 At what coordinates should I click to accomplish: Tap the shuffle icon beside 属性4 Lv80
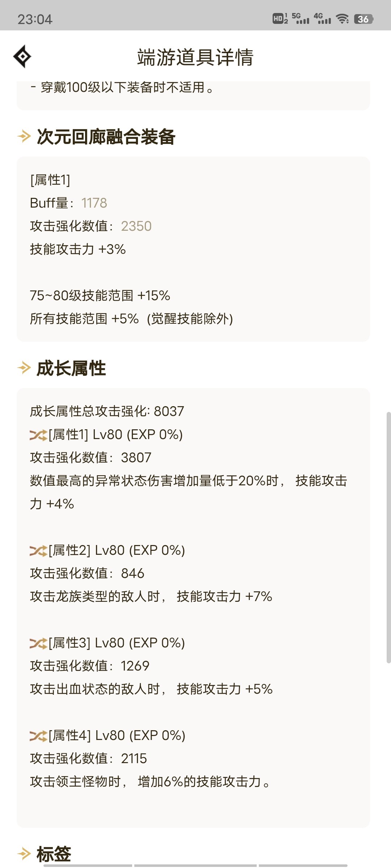[38, 736]
